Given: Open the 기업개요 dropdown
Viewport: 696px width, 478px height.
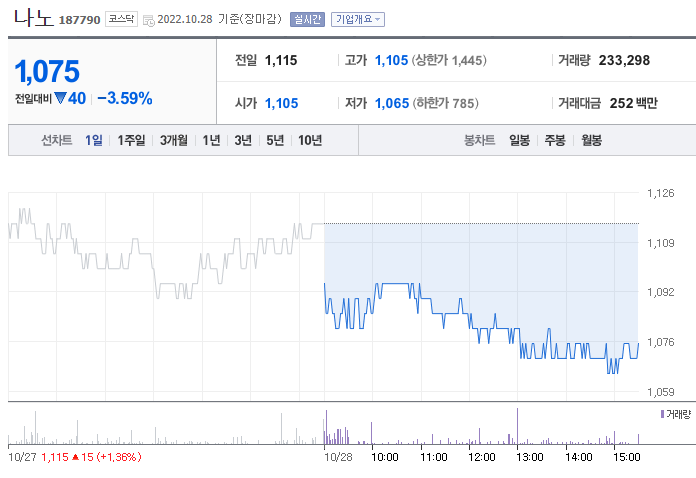Looking at the screenshot, I should click(x=358, y=20).
